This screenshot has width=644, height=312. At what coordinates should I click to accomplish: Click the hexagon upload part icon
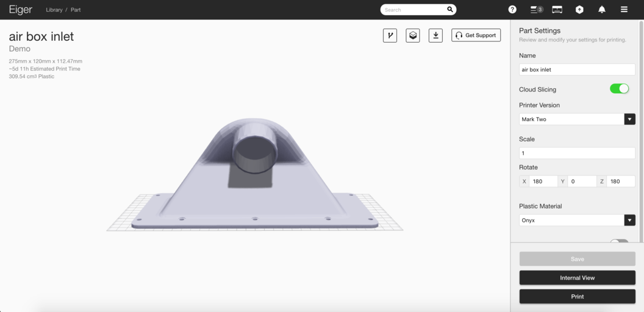(x=579, y=10)
